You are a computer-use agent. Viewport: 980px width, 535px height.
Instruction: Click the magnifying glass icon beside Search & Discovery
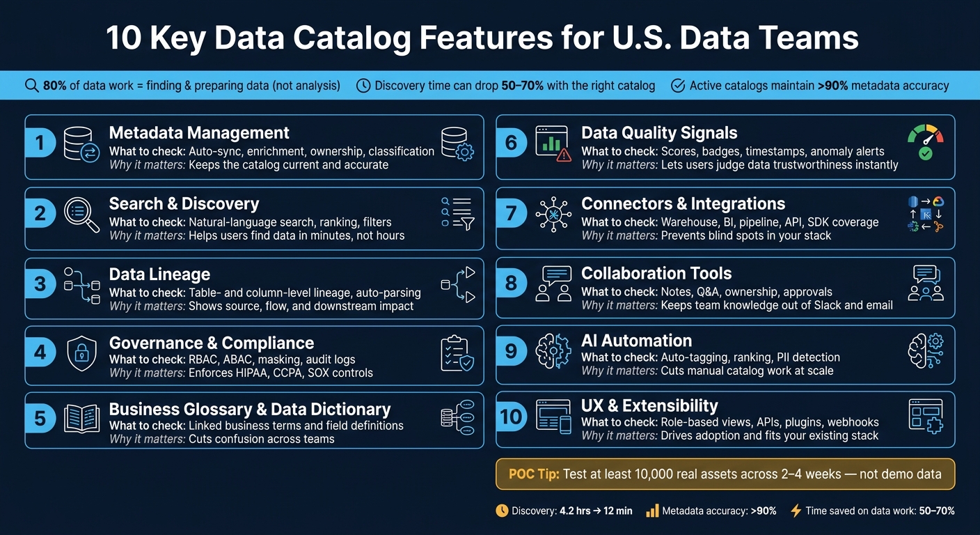[x=81, y=215]
